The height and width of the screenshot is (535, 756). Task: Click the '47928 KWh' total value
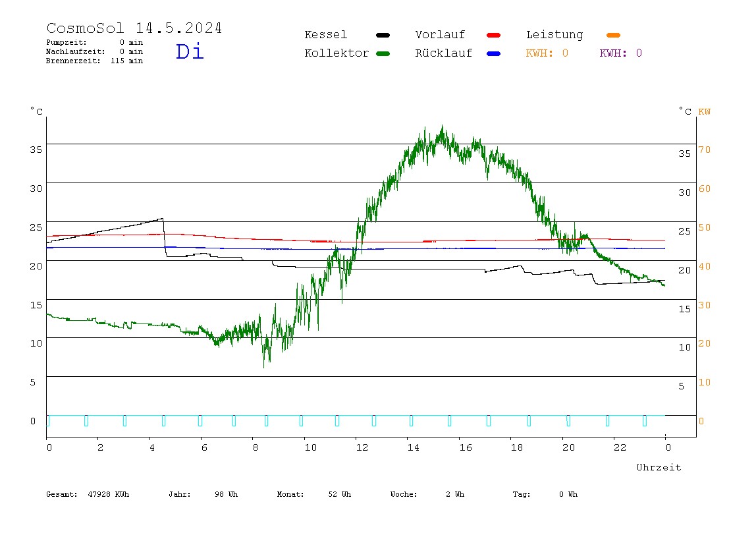[x=109, y=494]
